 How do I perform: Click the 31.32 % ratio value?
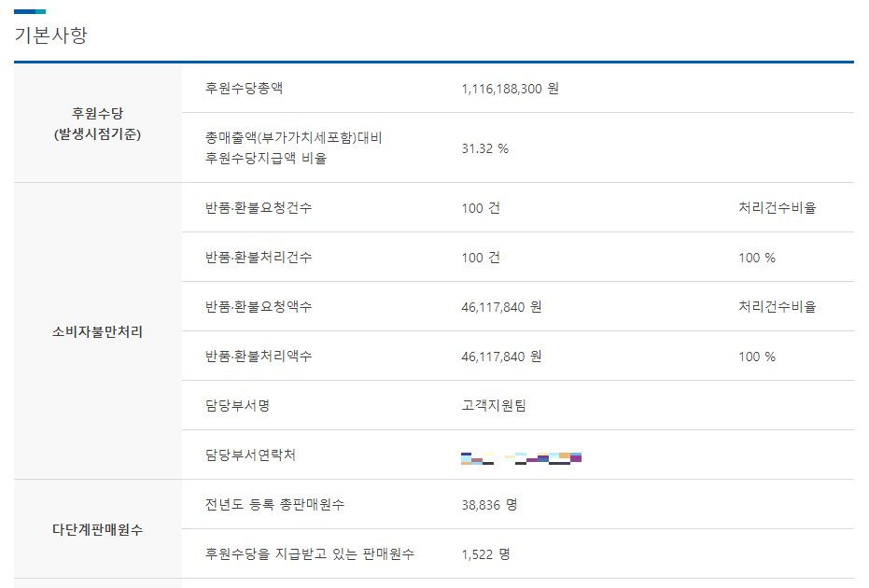(485, 148)
